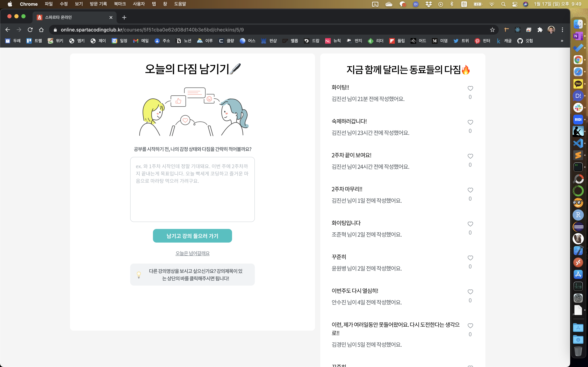The width and height of the screenshot is (588, 367).
Task: Toggle heart on '숙제하러갑니다!' post
Action: [x=470, y=122]
